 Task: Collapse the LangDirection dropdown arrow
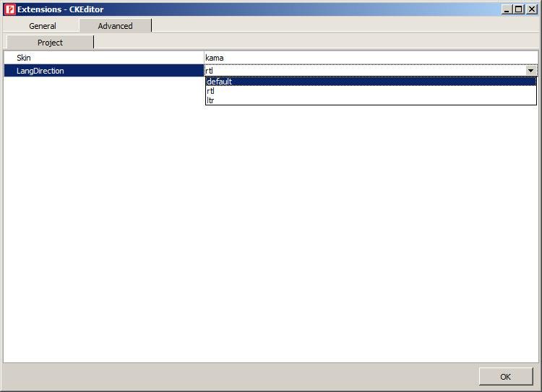[x=530, y=71]
